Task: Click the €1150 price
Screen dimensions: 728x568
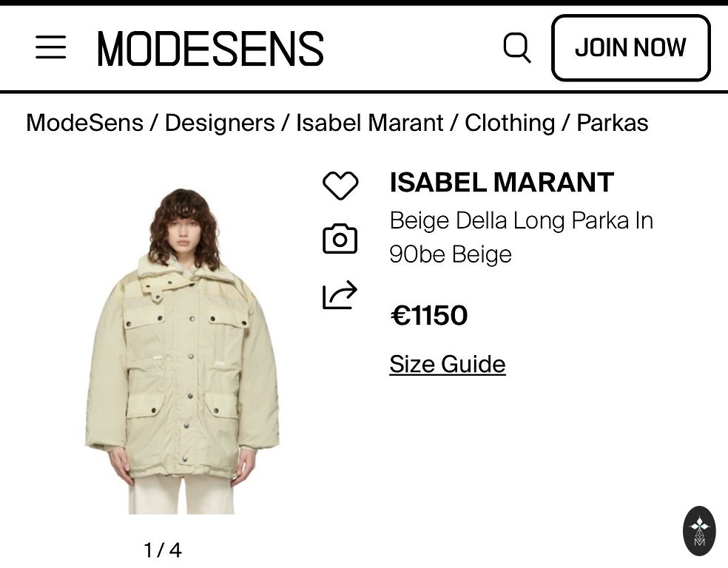Action: [x=429, y=316]
